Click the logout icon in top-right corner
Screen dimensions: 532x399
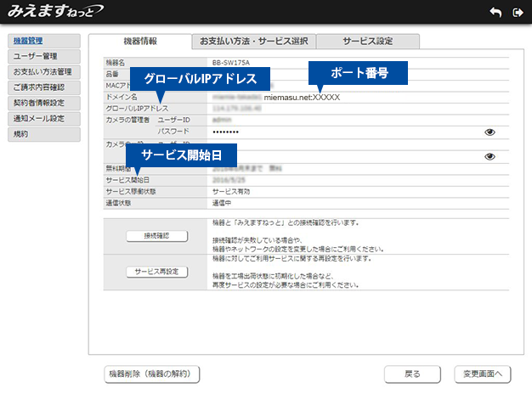(x=516, y=13)
